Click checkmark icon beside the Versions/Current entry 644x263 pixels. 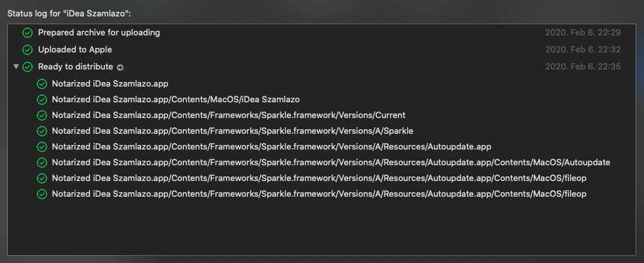[x=42, y=115]
